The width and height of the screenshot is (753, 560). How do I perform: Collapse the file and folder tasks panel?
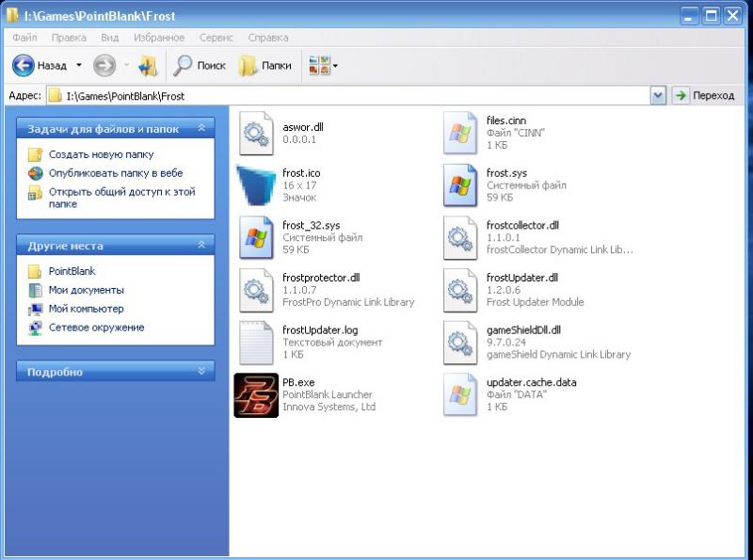(x=200, y=128)
